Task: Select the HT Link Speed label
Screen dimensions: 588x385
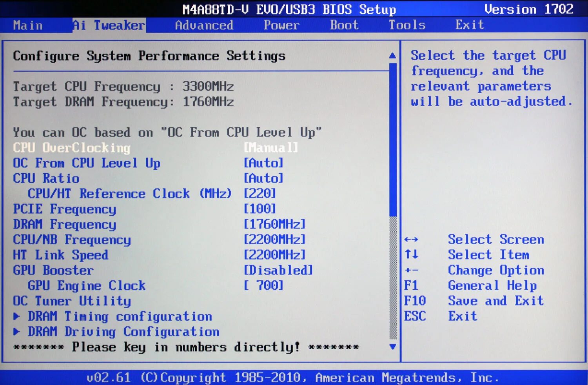Action: 61,255
